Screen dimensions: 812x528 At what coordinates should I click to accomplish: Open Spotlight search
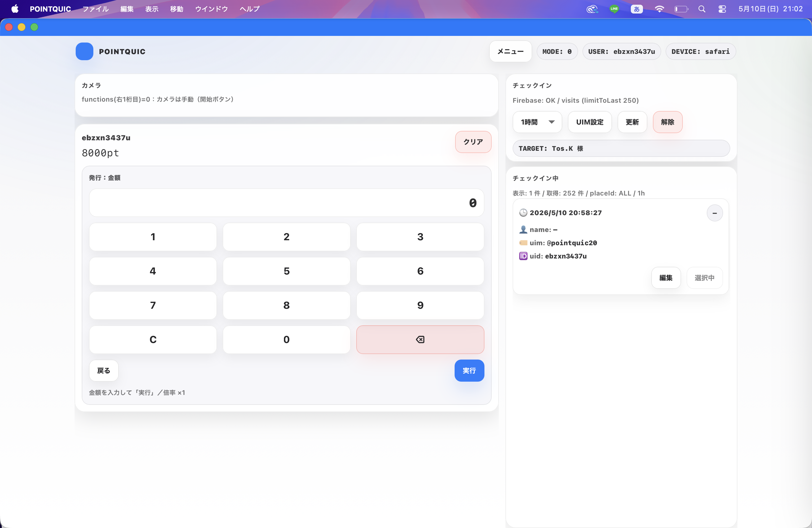point(702,9)
